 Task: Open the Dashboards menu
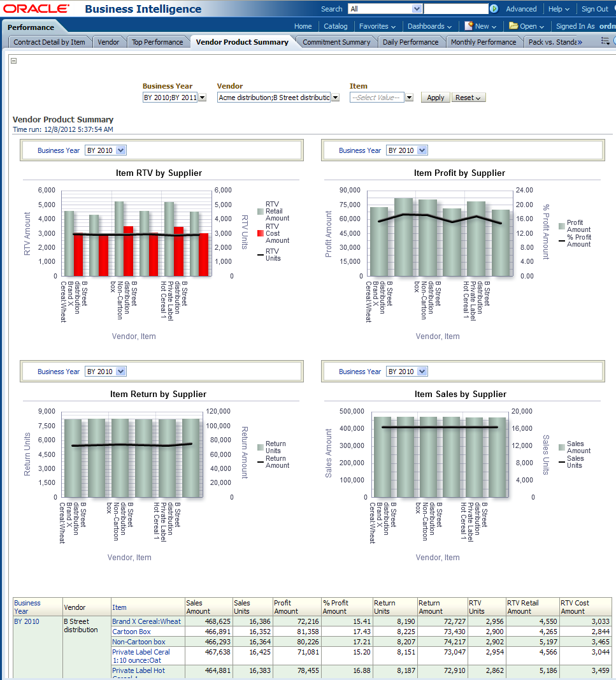429,26
